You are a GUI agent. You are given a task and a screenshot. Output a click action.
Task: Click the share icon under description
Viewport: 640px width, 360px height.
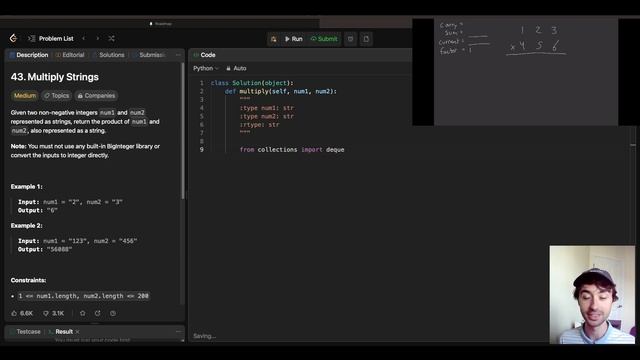[x=98, y=313]
